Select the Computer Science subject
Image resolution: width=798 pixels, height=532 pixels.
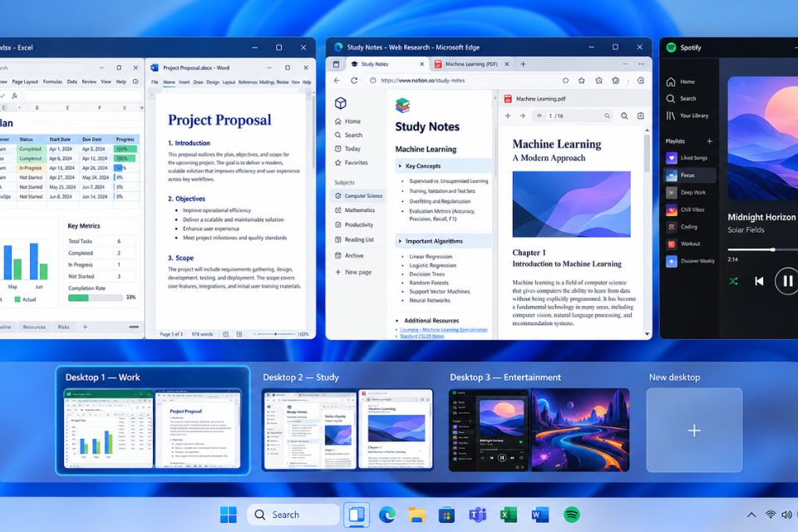click(359, 195)
